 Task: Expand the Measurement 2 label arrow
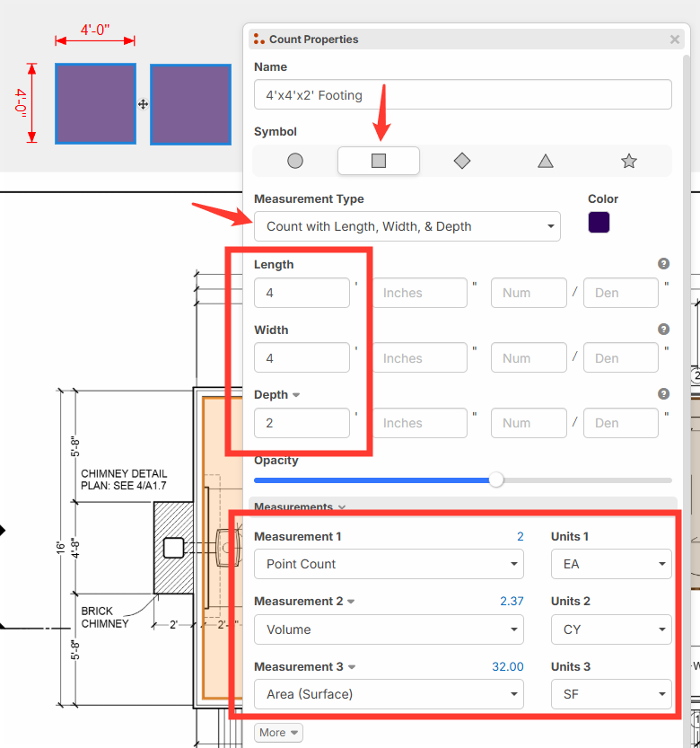pos(351,602)
